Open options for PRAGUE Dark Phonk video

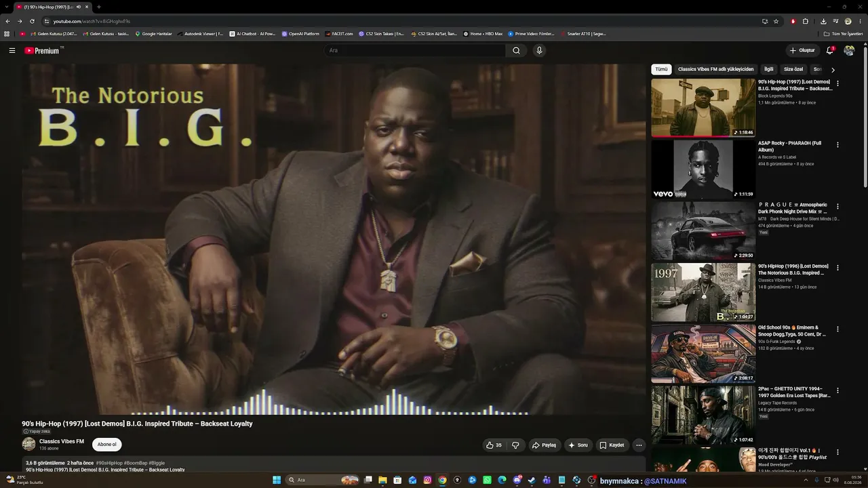(837, 206)
